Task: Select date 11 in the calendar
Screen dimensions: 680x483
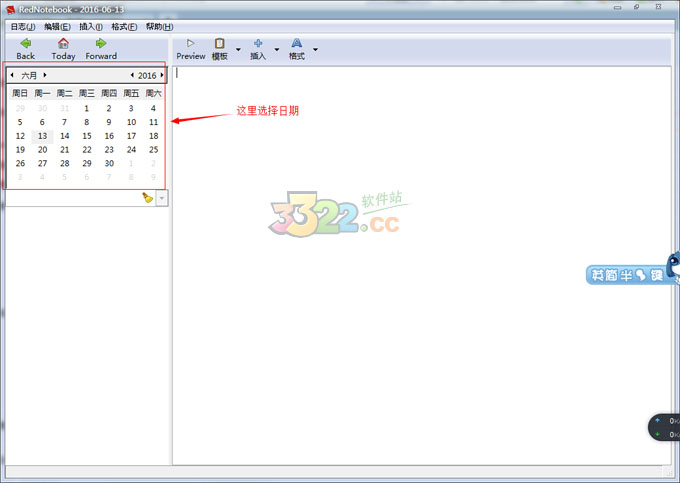Action: pos(154,122)
